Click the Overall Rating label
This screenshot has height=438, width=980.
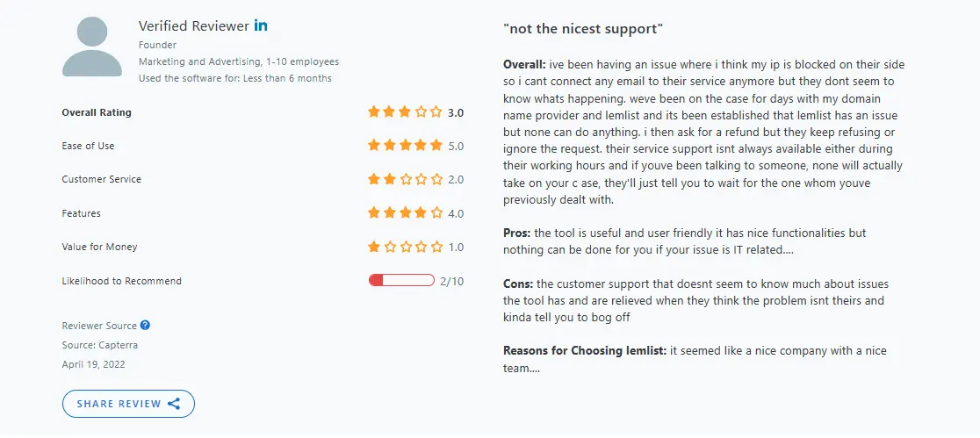coord(97,112)
